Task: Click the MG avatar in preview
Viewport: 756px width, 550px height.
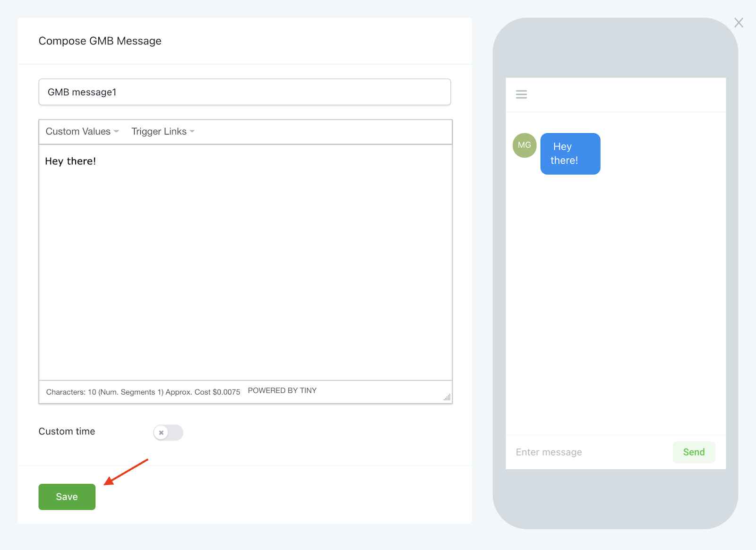Action: [524, 145]
